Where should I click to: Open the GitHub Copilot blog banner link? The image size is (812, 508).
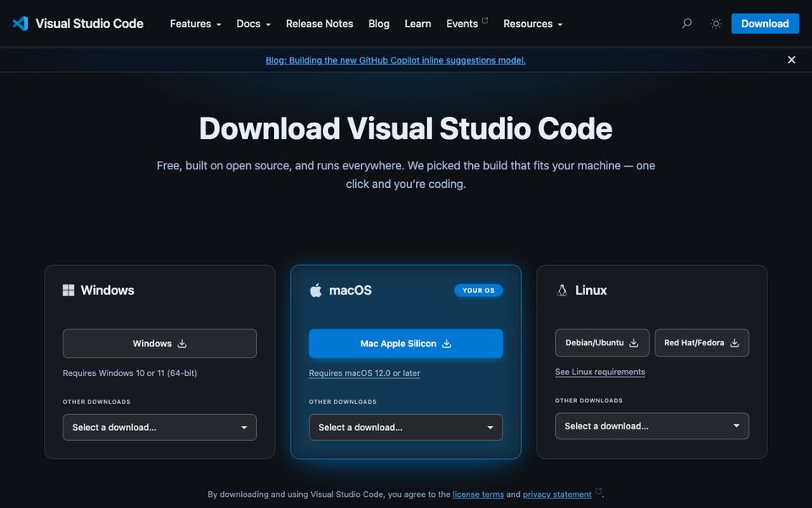[396, 60]
